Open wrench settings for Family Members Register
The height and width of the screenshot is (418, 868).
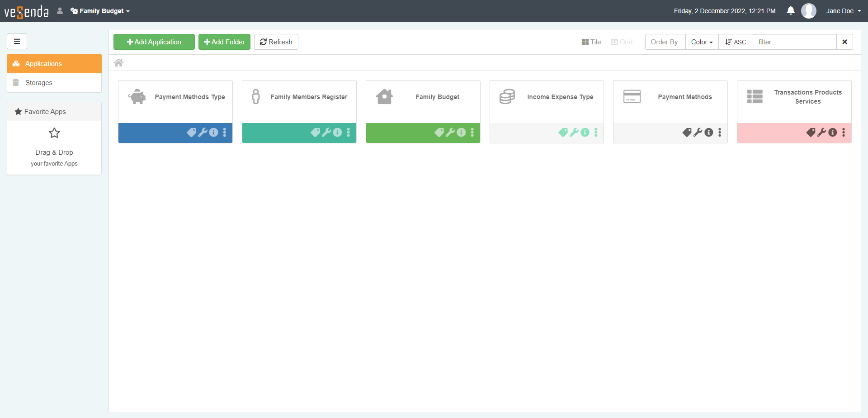(326, 133)
